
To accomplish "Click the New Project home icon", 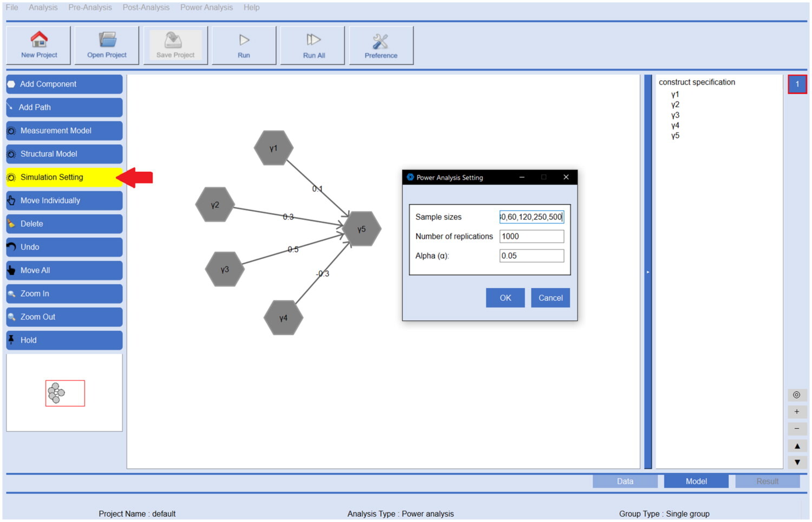I will coord(38,39).
